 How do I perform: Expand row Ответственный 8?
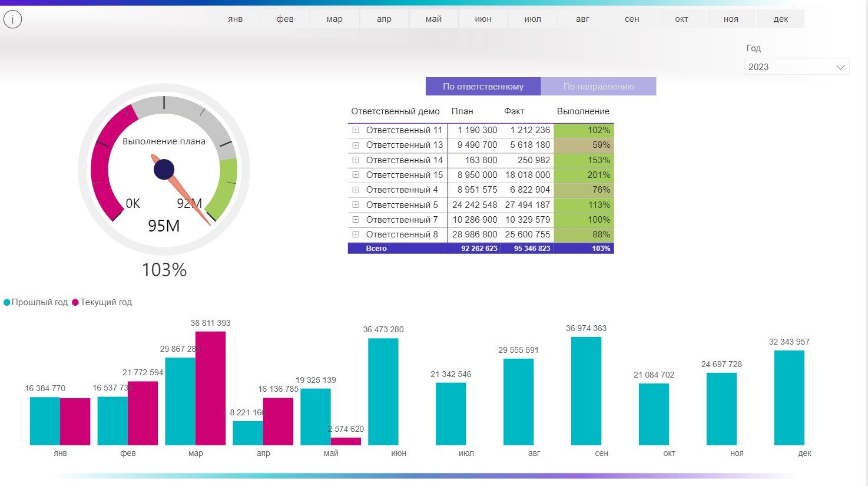(356, 234)
